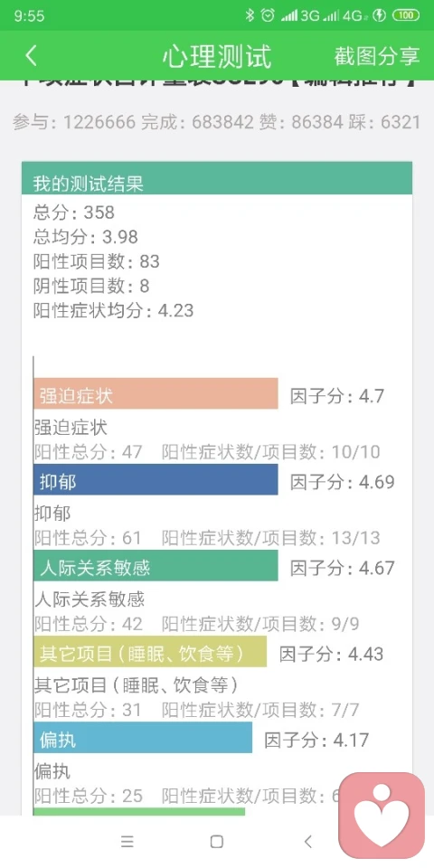Open the 截图分享 screenshot share option
434x868 pixels.
point(377,56)
